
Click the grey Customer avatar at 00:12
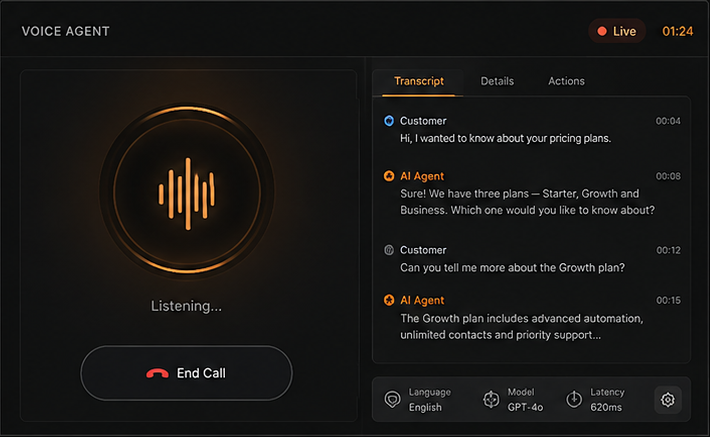pos(389,250)
